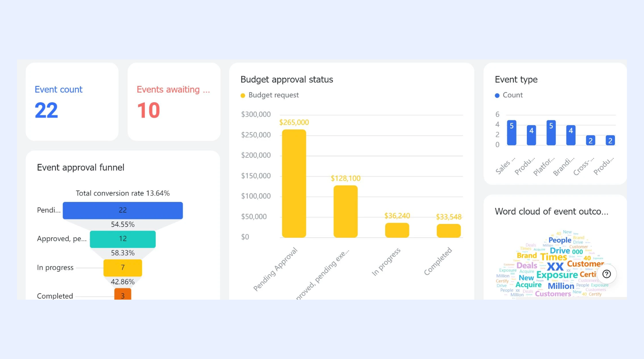Click the Pendi... funnel stage label
Viewport: 644px width, 359px height.
(x=49, y=210)
